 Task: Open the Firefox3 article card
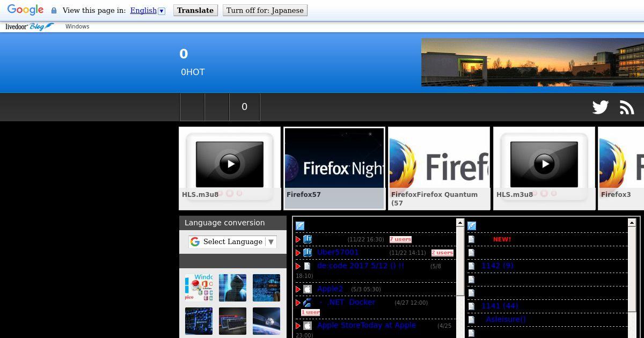click(621, 168)
